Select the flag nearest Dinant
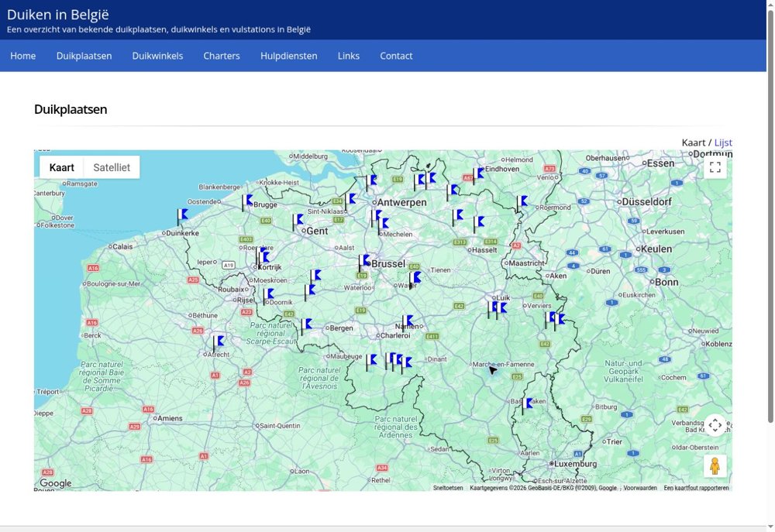The width and height of the screenshot is (775, 532). click(406, 366)
